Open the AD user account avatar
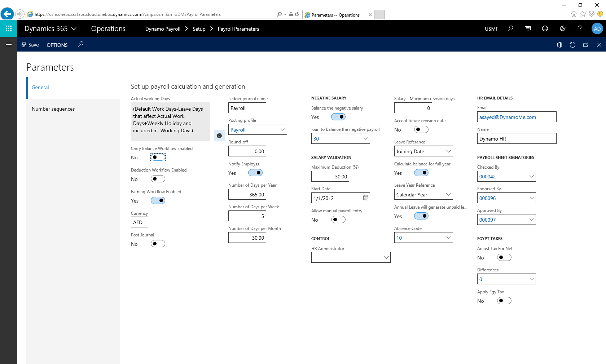This screenshot has width=606, height=364. pyautogui.click(x=597, y=29)
